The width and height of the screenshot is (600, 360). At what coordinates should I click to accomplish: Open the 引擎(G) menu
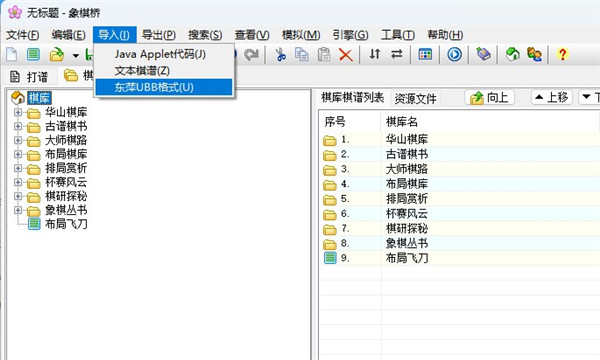(x=350, y=35)
